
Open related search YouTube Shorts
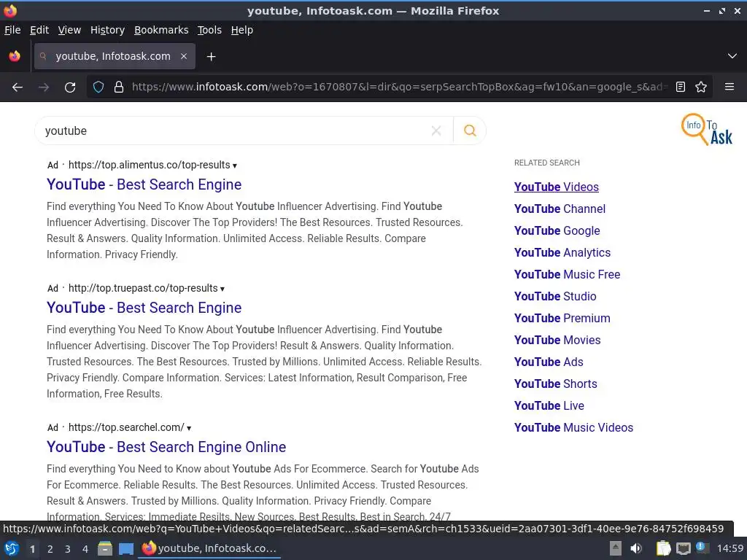coord(555,384)
